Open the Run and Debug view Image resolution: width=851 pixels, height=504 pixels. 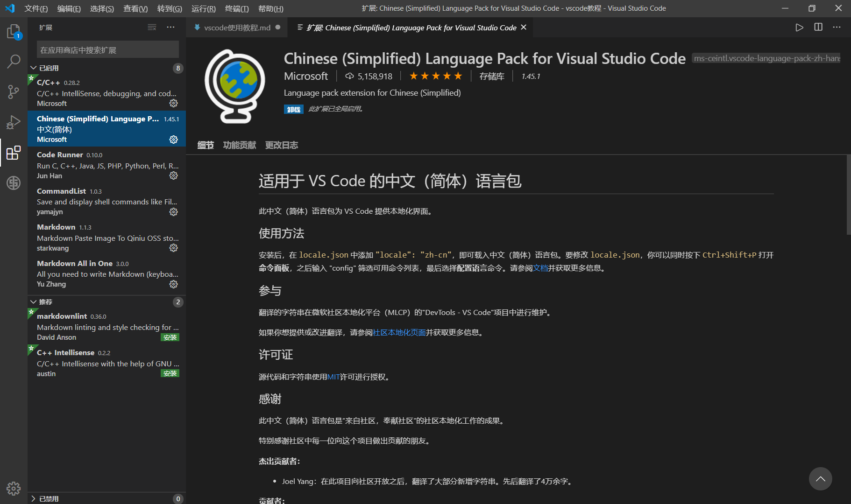click(14, 122)
